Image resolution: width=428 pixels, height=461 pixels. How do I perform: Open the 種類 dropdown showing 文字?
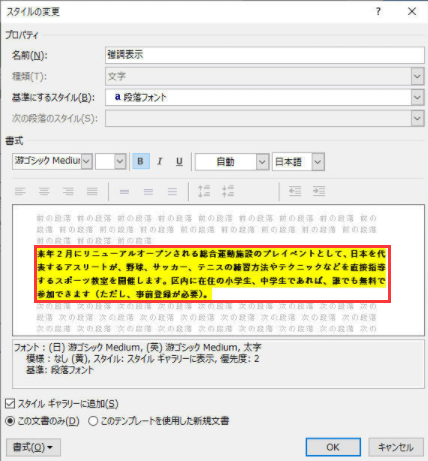coord(417,76)
